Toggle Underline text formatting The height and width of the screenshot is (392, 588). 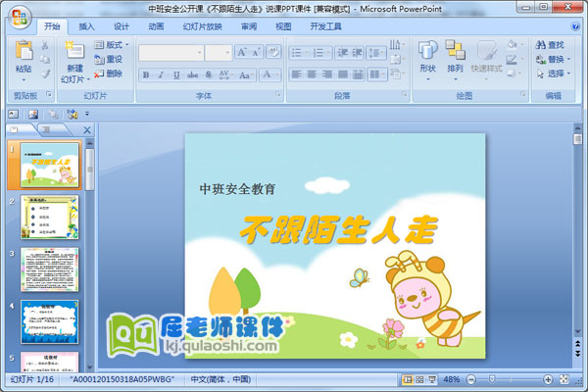tap(175, 74)
